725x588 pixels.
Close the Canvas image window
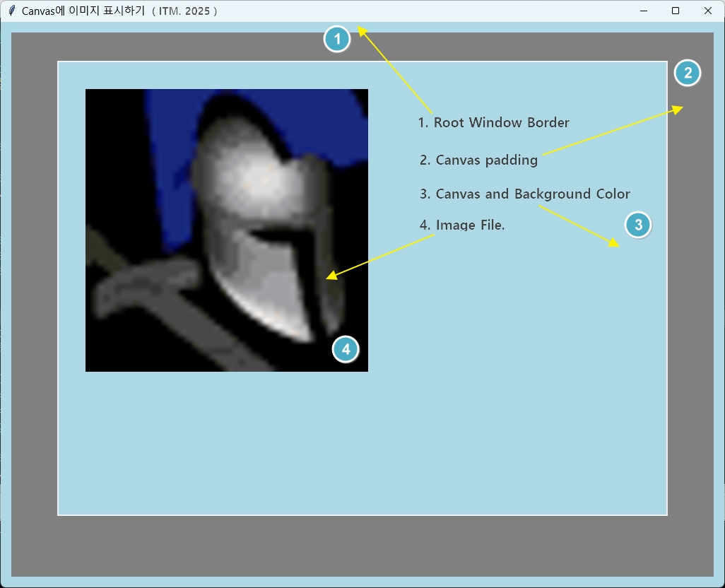click(x=708, y=11)
